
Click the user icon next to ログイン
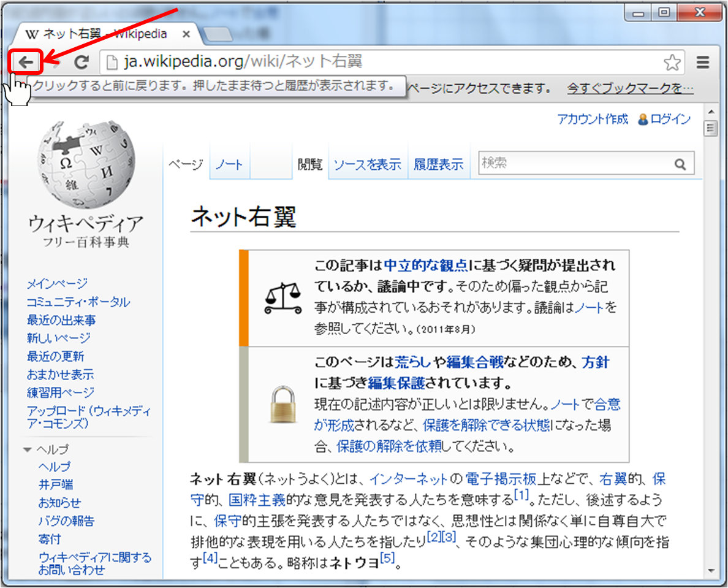(642, 120)
